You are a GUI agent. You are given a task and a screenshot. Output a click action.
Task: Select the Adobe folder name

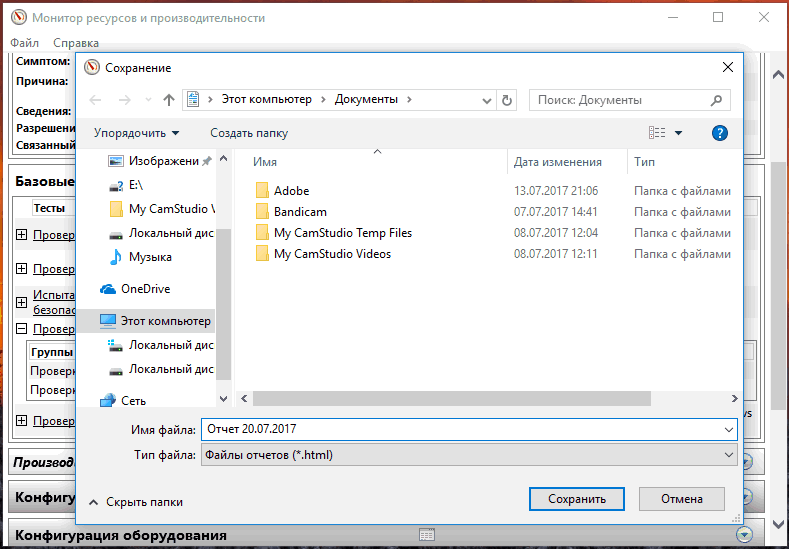coord(291,191)
